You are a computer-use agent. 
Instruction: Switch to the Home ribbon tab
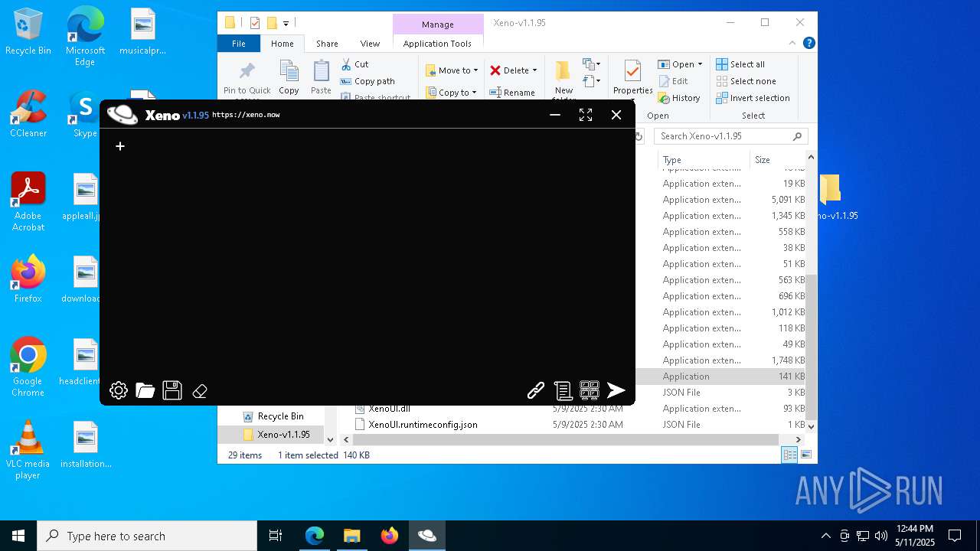point(282,44)
